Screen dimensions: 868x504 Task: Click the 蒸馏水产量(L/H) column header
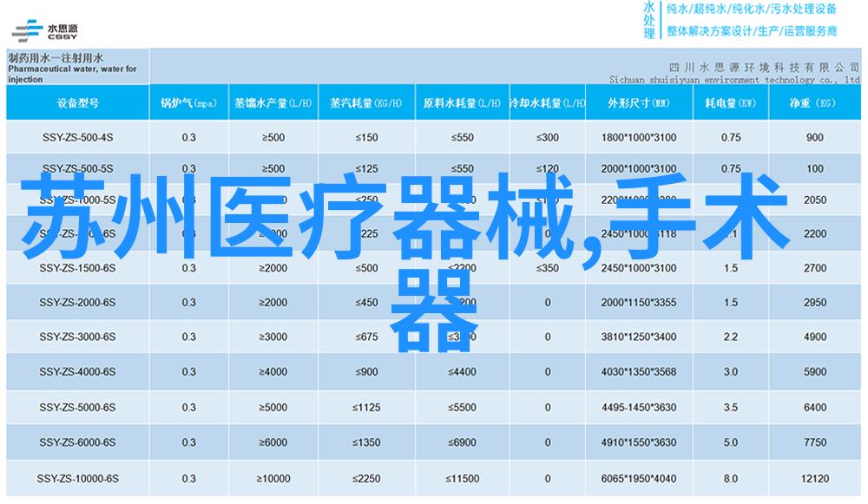273,103
